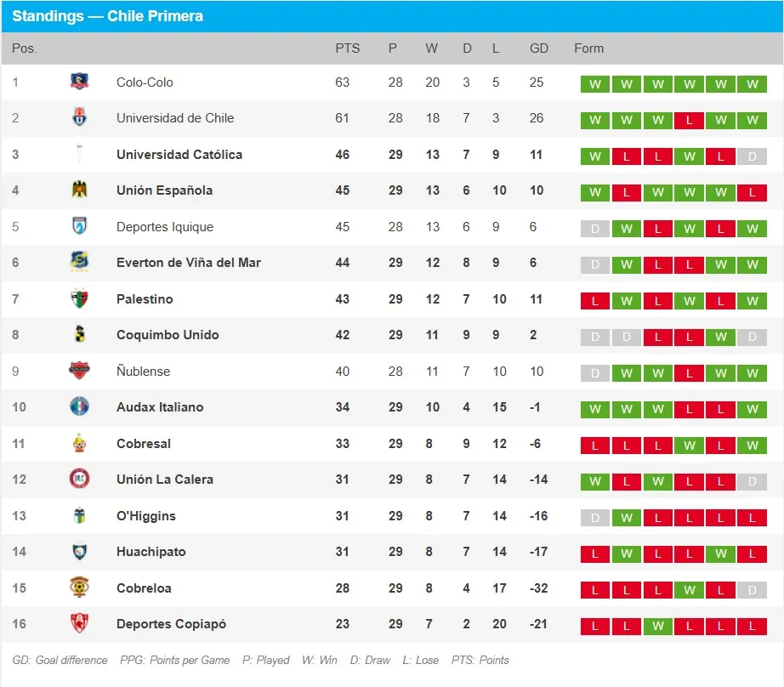Click Universidad de Chile's team crest
This screenshot has width=784, height=687.
[79, 118]
